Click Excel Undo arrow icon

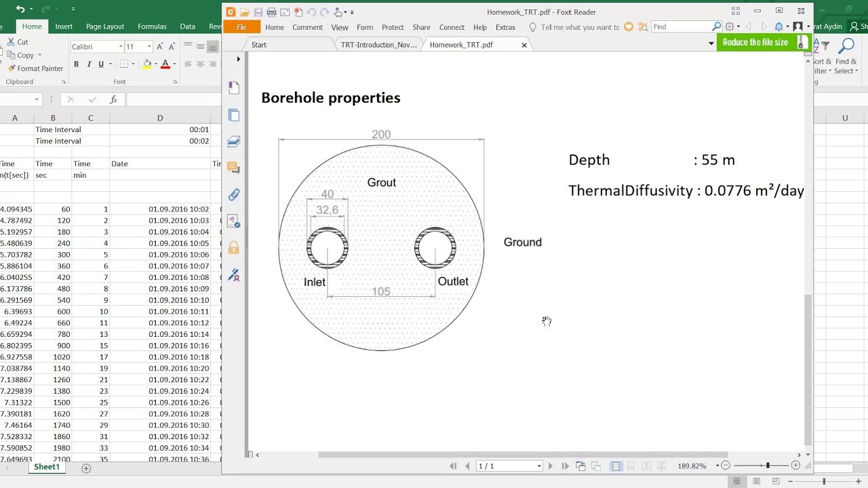coord(20,9)
